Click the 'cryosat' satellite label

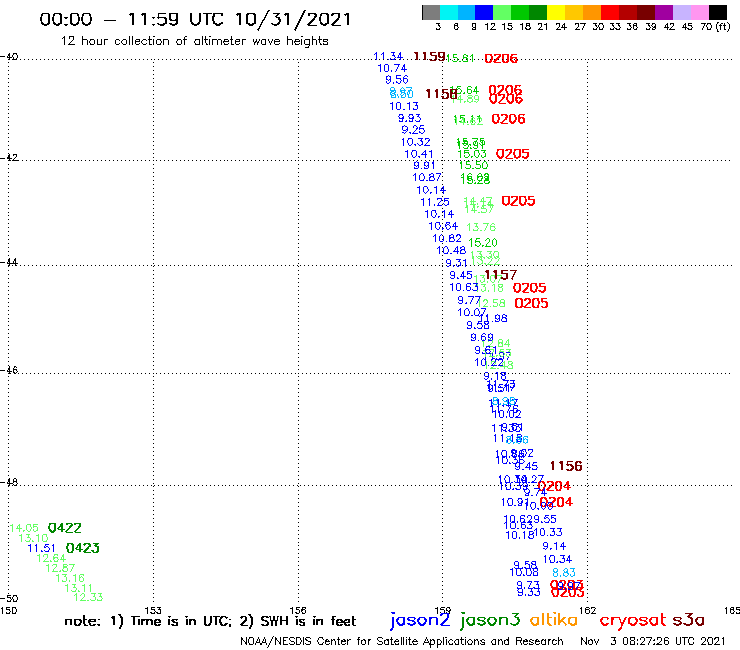pyautogui.click(x=632, y=620)
